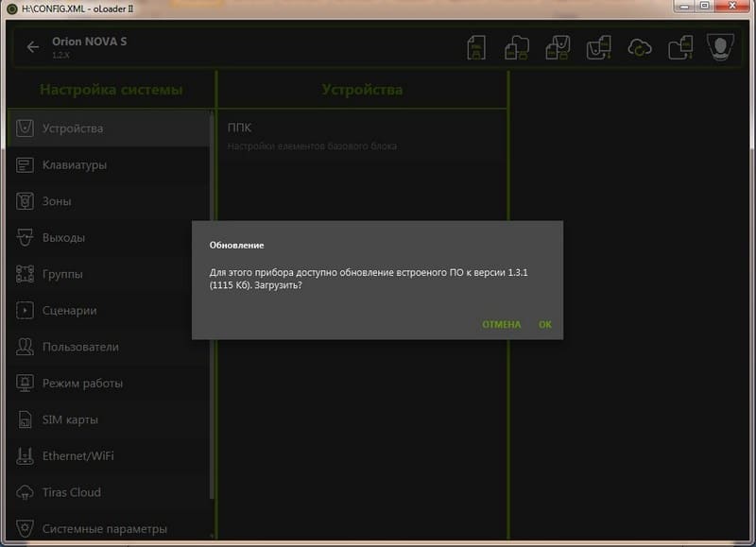Click the Ethernet/WiFi sidebar icon
This screenshot has height=547, width=756.
tap(25, 456)
